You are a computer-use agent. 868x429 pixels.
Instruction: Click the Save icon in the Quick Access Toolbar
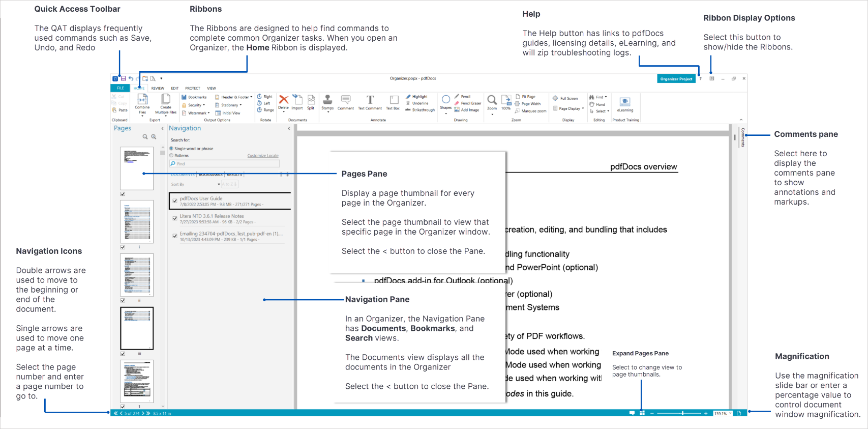pos(123,78)
